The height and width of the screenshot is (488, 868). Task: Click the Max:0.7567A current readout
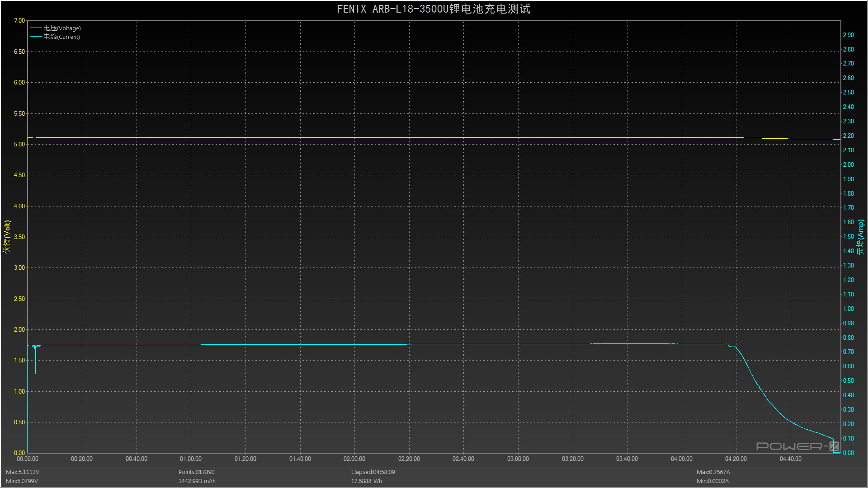(x=713, y=472)
